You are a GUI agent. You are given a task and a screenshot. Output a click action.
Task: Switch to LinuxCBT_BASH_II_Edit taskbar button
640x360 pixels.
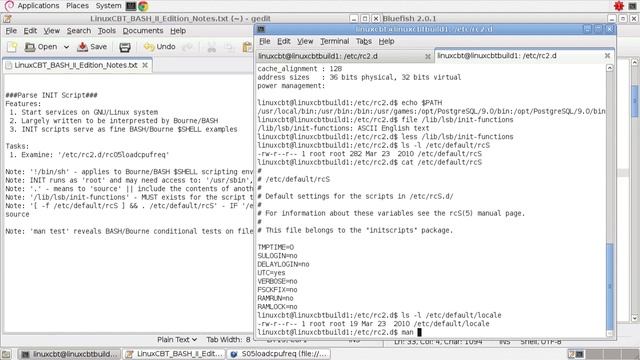tap(174, 354)
